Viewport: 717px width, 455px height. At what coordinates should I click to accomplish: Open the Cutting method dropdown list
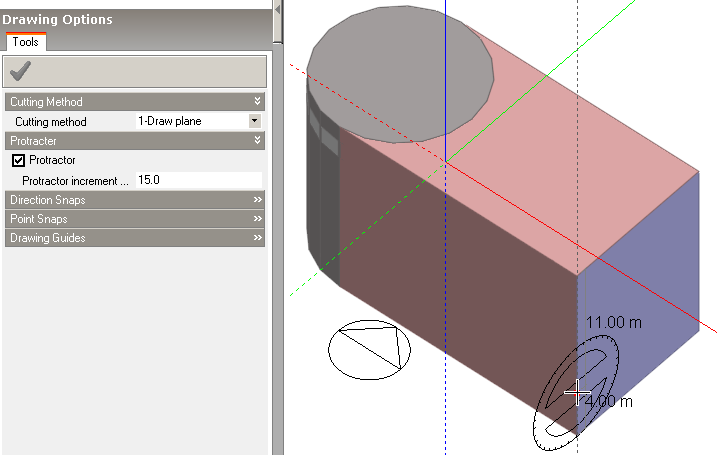point(254,121)
